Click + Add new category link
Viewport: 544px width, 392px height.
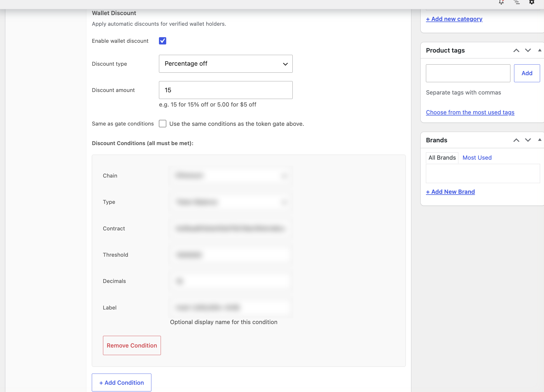point(454,19)
